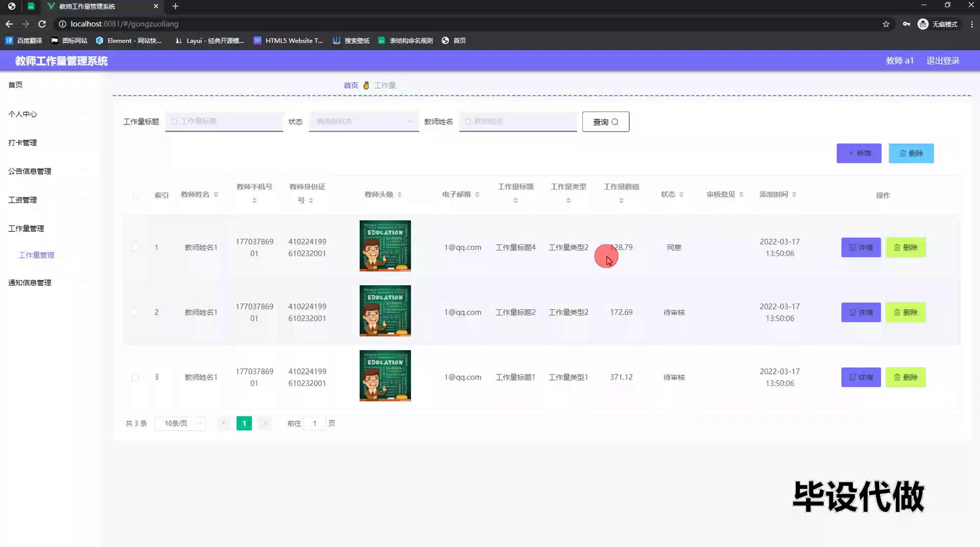
Task: Sort table by 状态 column arrows
Action: (681, 194)
